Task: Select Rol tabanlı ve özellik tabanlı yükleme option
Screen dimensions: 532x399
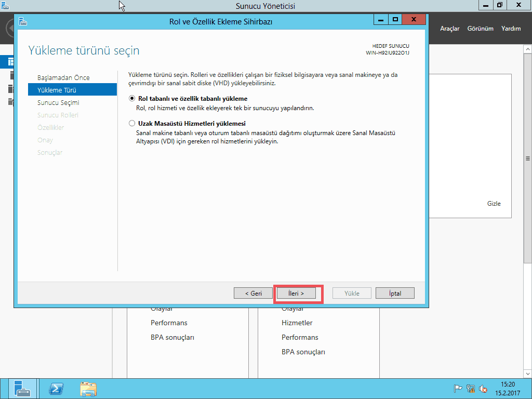Action: pyautogui.click(x=132, y=98)
